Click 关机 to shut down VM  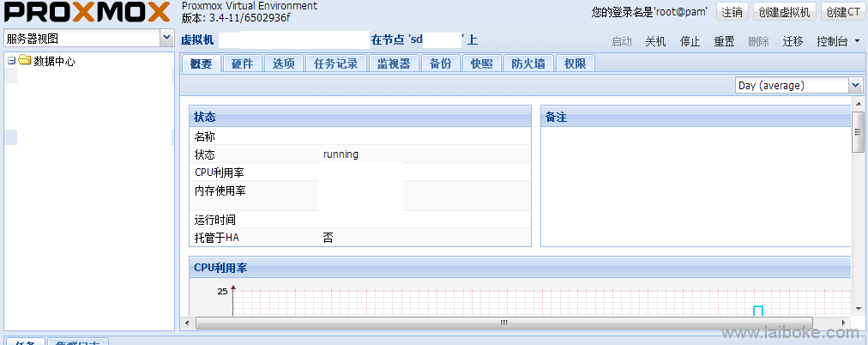click(656, 41)
